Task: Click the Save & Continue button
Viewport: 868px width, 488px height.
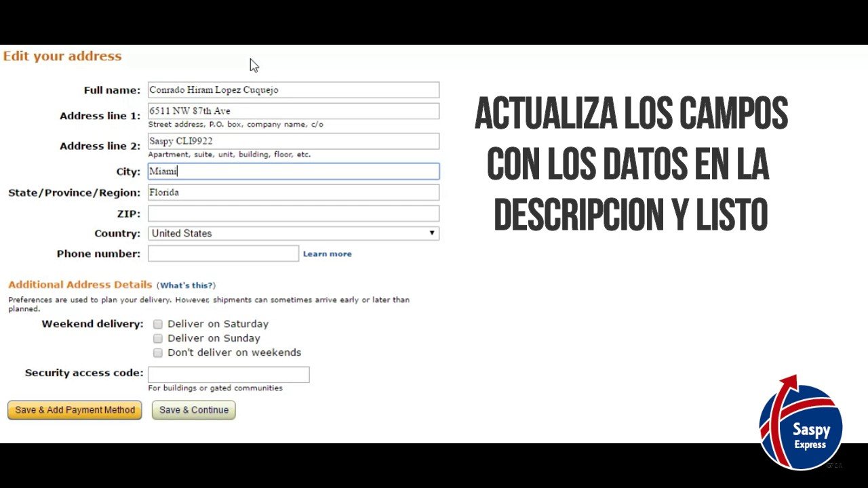Action: pos(194,410)
